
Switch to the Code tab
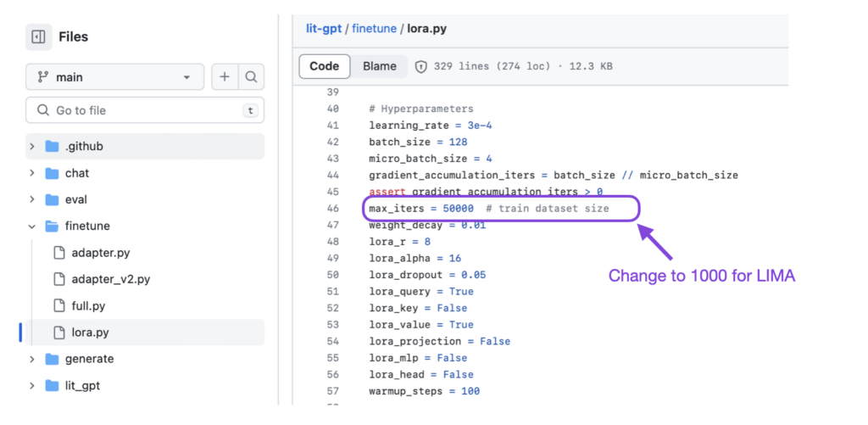coord(325,66)
